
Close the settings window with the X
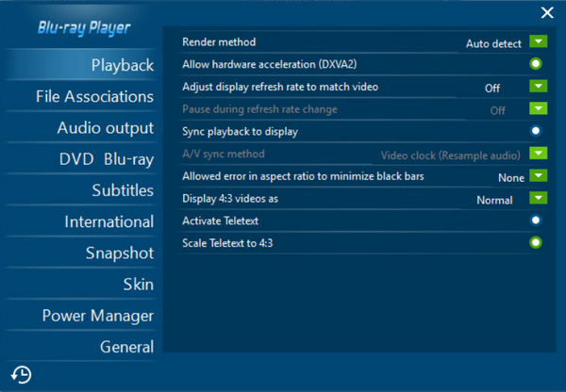click(547, 12)
